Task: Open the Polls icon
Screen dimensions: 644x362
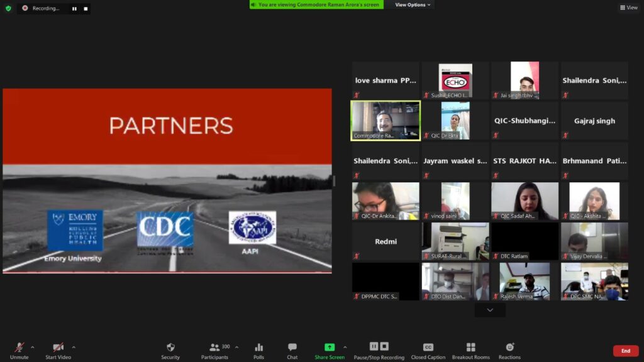Action: [x=258, y=348]
